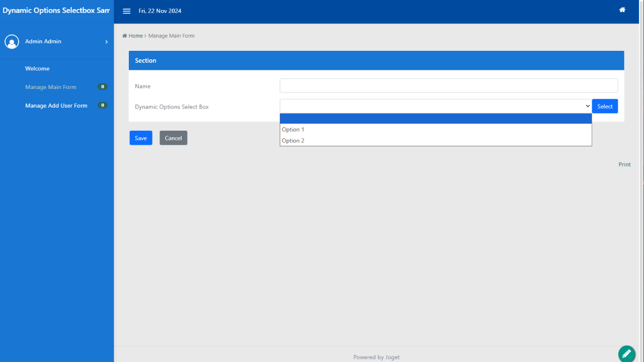The width and height of the screenshot is (644, 362).
Task: Click the count badge beside Manage Add User Form
Action: point(102,106)
